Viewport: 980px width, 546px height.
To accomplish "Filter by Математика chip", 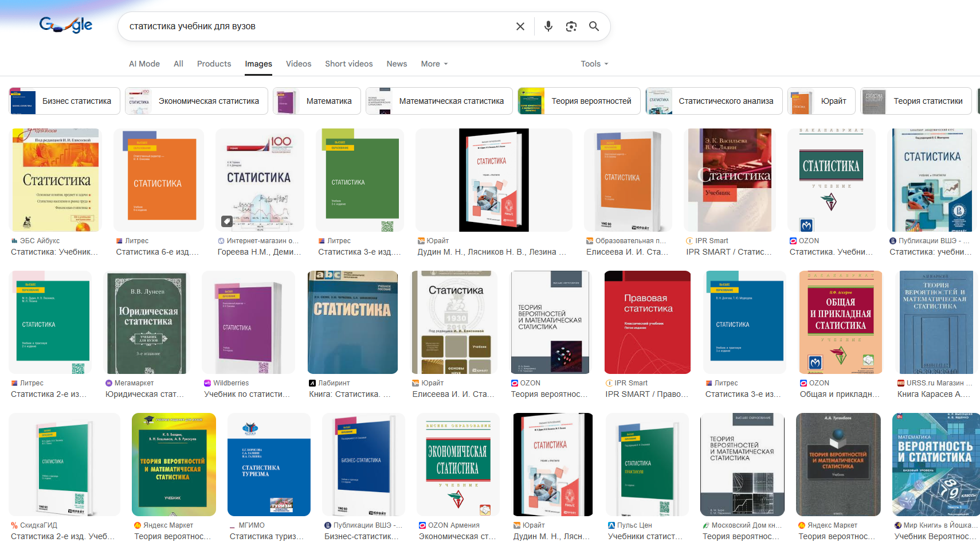I will tap(317, 101).
